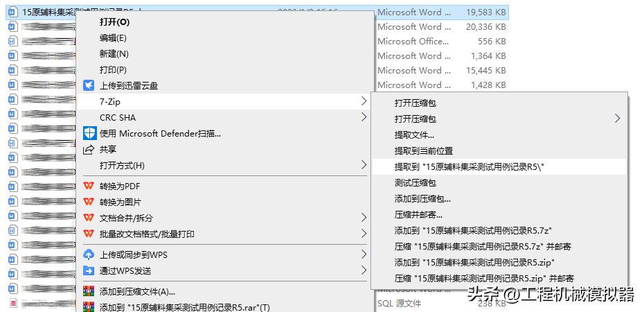Select 添加到压缩文件(A)...

coord(137,292)
